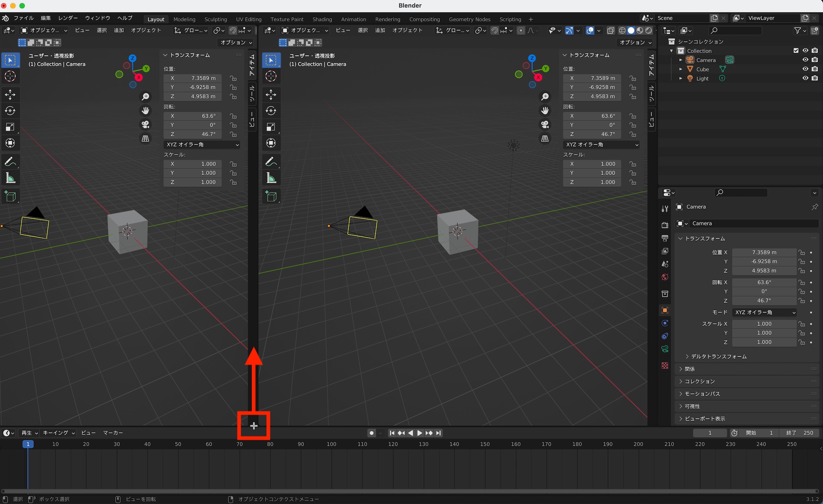
Task: Switch to the Shading workspace tab
Action: click(322, 19)
